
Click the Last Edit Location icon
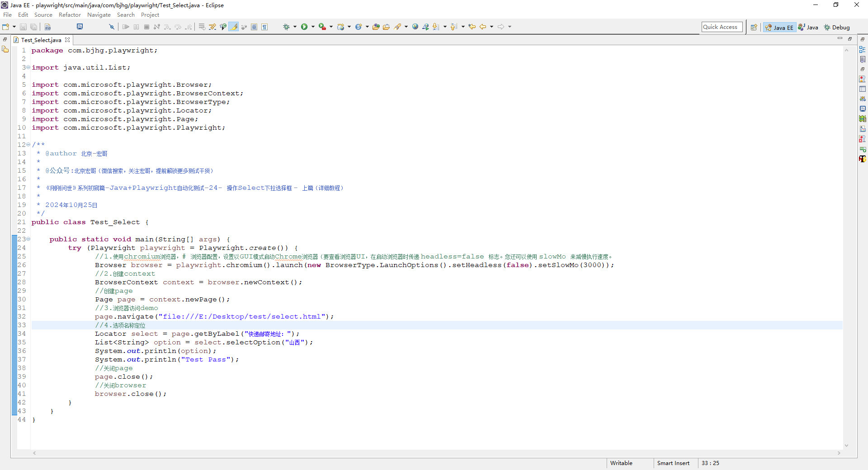472,27
